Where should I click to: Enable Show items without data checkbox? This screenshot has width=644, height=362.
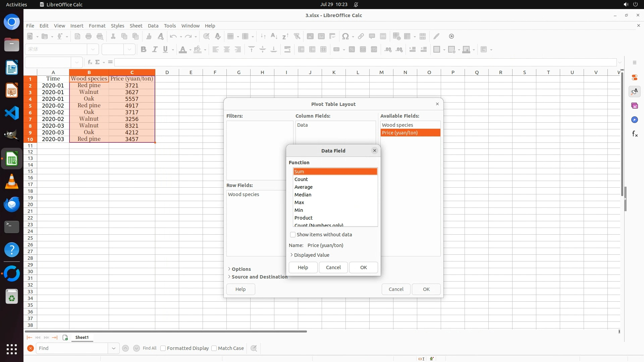point(293,235)
